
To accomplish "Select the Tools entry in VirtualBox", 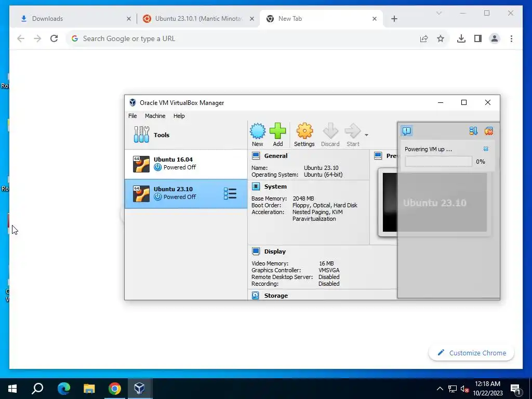I will [186, 135].
